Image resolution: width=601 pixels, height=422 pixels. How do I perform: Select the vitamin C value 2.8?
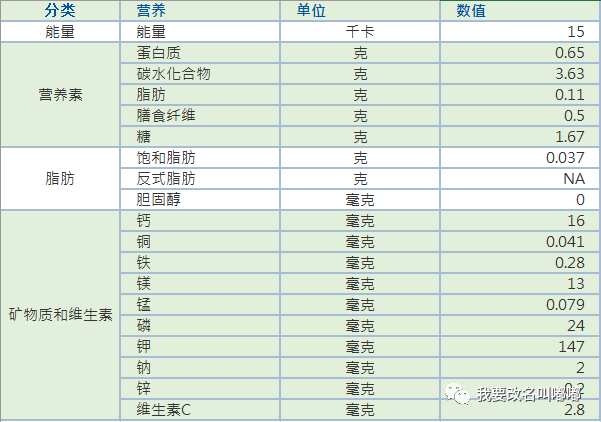[520, 409]
